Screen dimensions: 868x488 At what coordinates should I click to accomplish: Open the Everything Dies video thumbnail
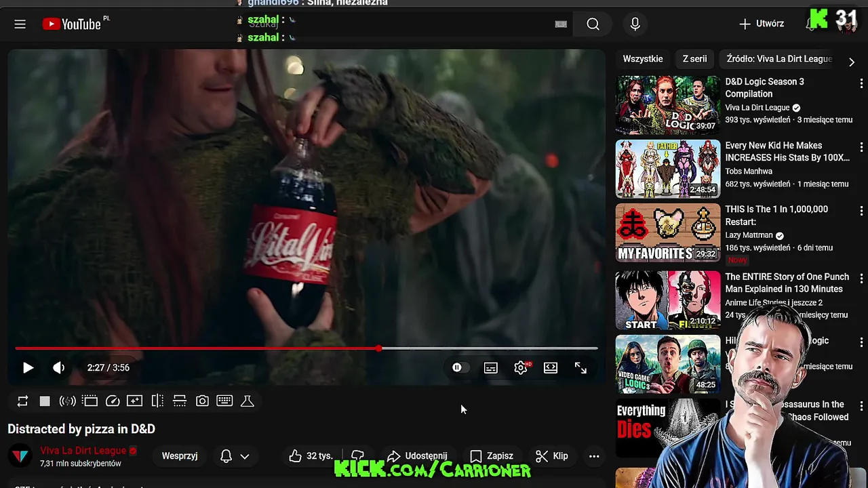click(668, 428)
